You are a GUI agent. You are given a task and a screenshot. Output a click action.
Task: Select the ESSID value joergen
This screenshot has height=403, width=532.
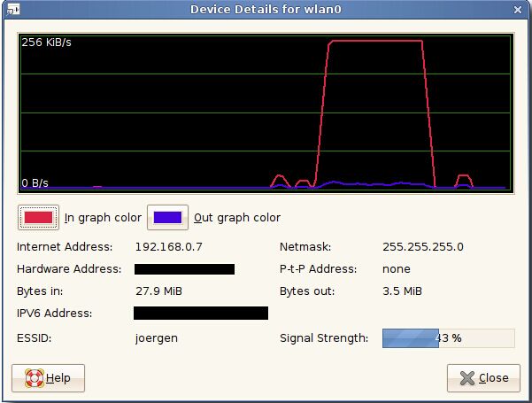coord(157,338)
